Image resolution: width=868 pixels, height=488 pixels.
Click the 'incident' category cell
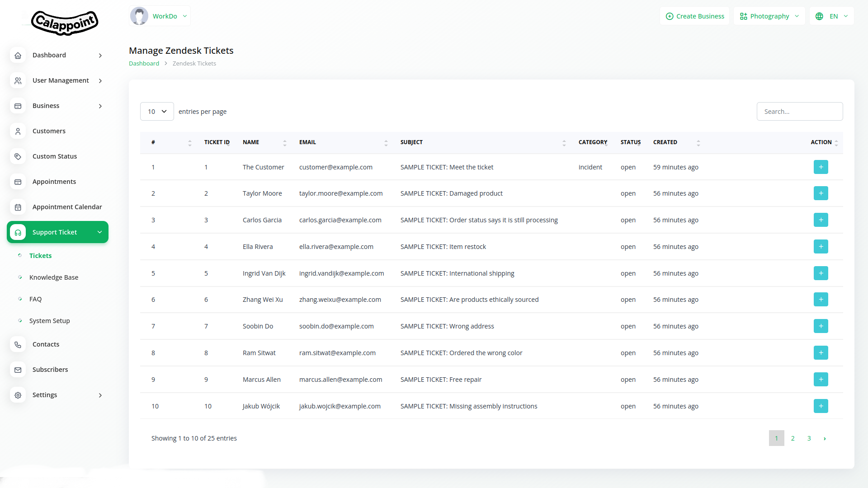point(590,167)
